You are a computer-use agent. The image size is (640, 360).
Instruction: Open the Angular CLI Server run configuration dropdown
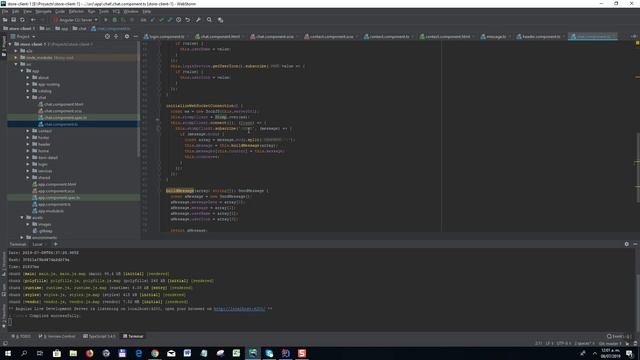coord(76,20)
